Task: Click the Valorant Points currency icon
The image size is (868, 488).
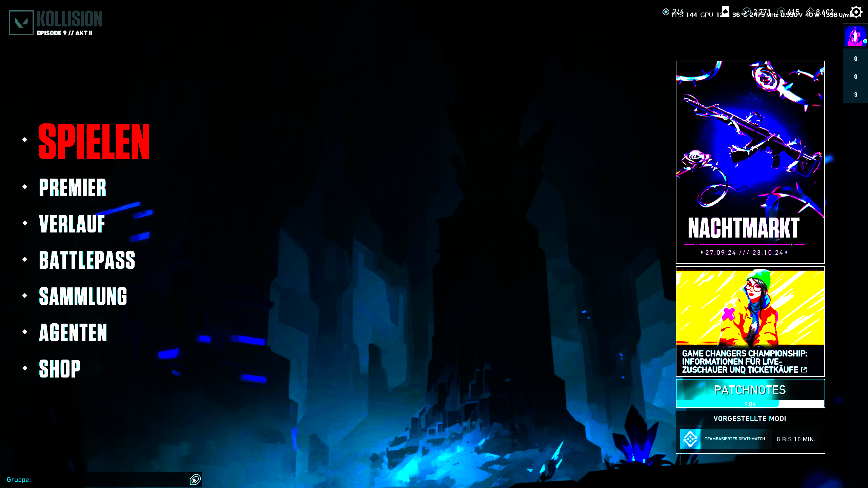Action: pyautogui.click(x=747, y=12)
